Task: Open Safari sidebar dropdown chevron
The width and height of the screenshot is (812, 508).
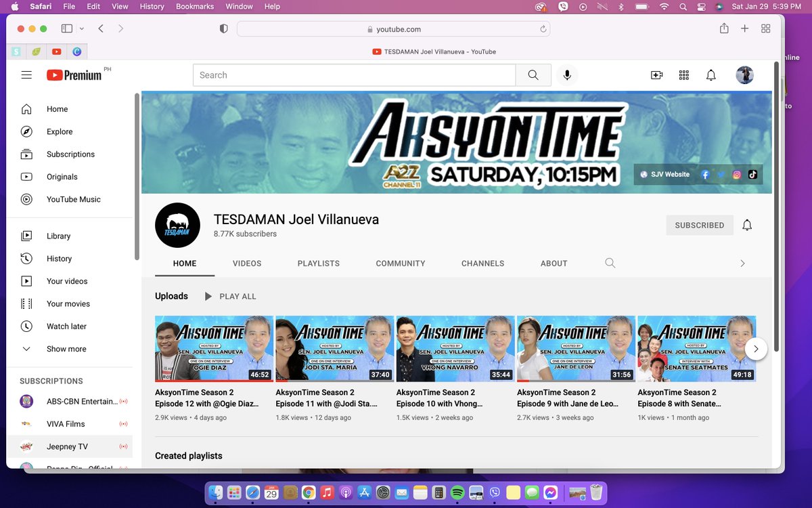Action: [82, 29]
